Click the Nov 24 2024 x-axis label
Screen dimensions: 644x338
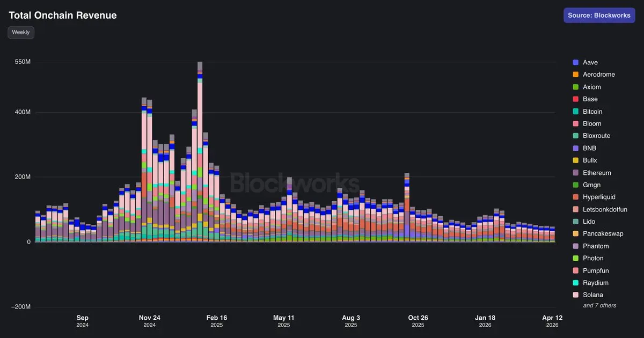[150, 321]
